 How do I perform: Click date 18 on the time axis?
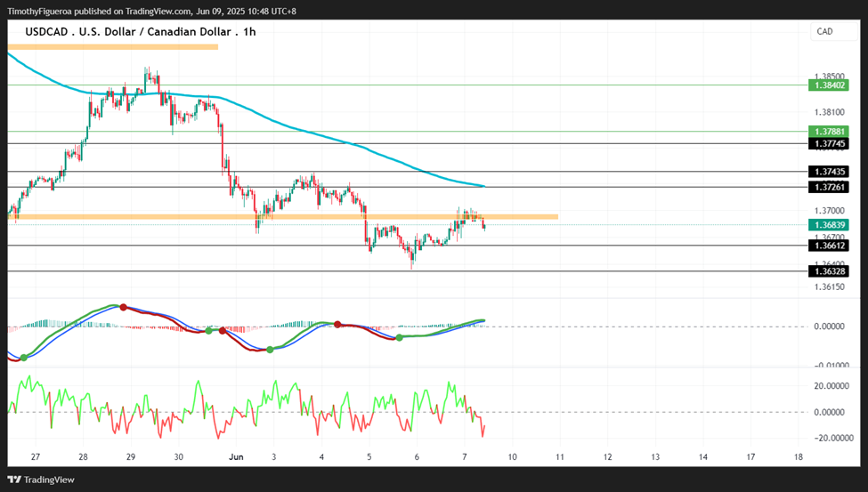(x=799, y=456)
